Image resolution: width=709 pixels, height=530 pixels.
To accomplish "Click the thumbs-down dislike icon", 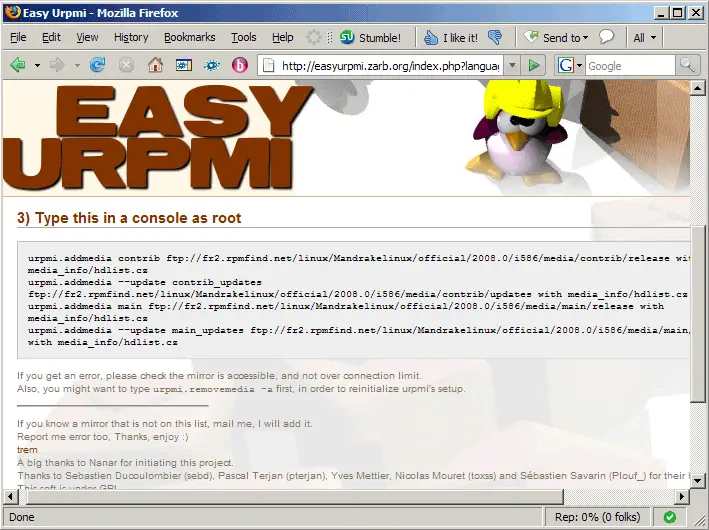I will click(495, 38).
